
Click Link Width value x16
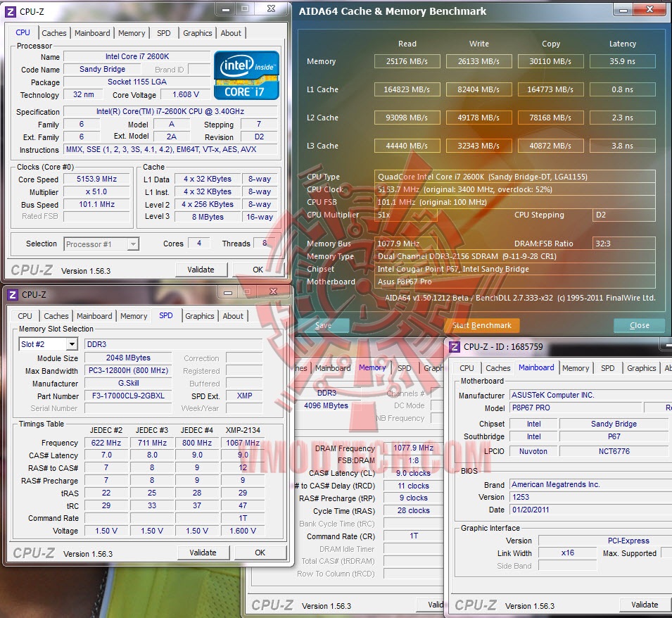click(x=567, y=553)
